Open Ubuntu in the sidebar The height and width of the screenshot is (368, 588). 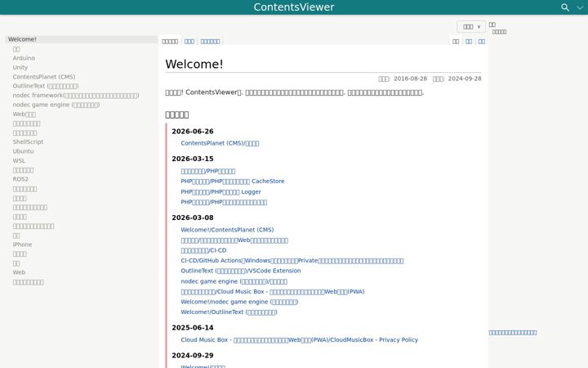point(23,151)
